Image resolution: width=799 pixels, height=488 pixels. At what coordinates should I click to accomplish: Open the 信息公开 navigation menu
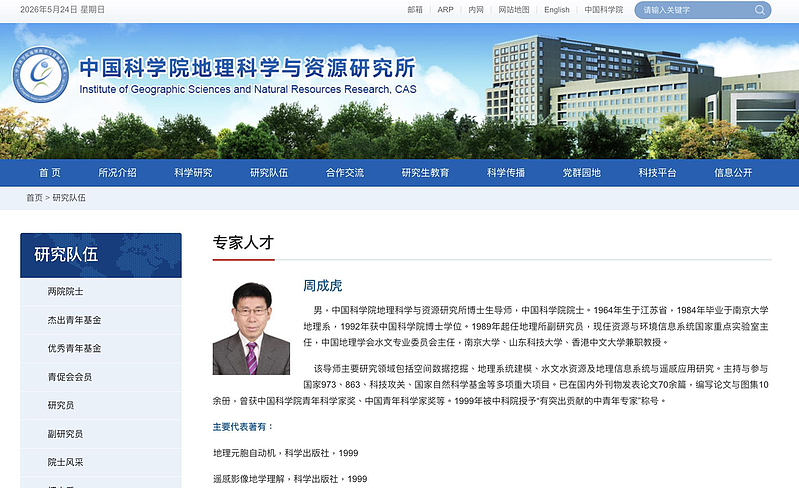tap(733, 173)
